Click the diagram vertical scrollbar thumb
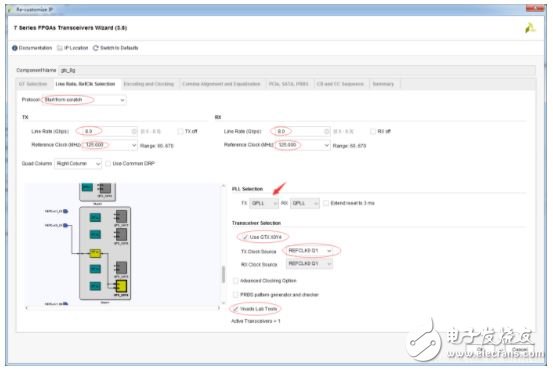The height and width of the screenshot is (370, 553). tap(223, 275)
